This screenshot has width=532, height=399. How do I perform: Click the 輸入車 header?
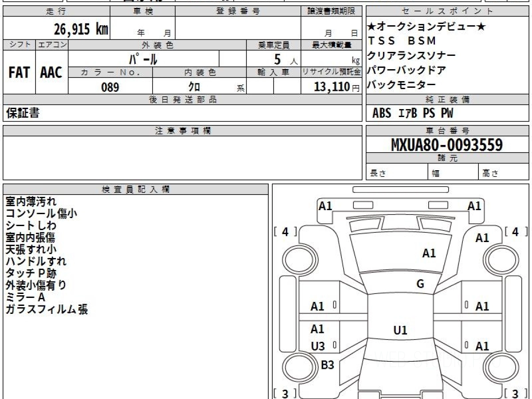pyautogui.click(x=274, y=72)
